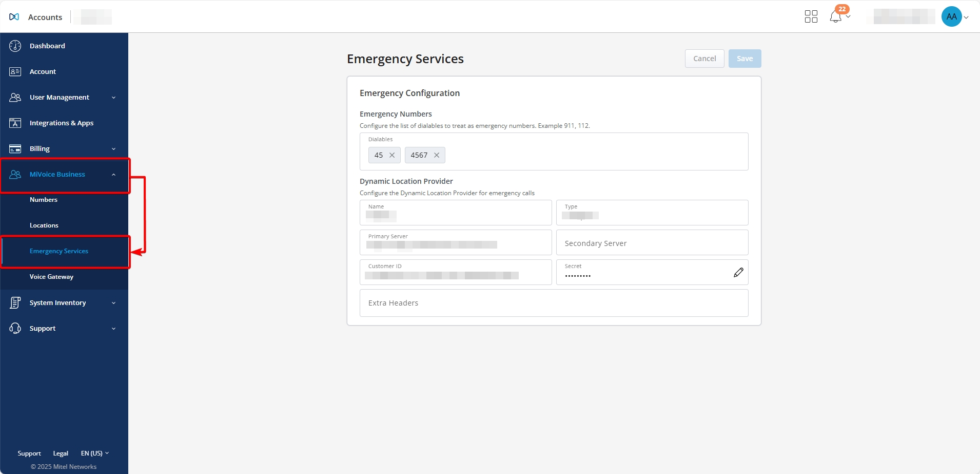Click the Emergency Configuration heading
This screenshot has width=980, height=474.
(409, 93)
